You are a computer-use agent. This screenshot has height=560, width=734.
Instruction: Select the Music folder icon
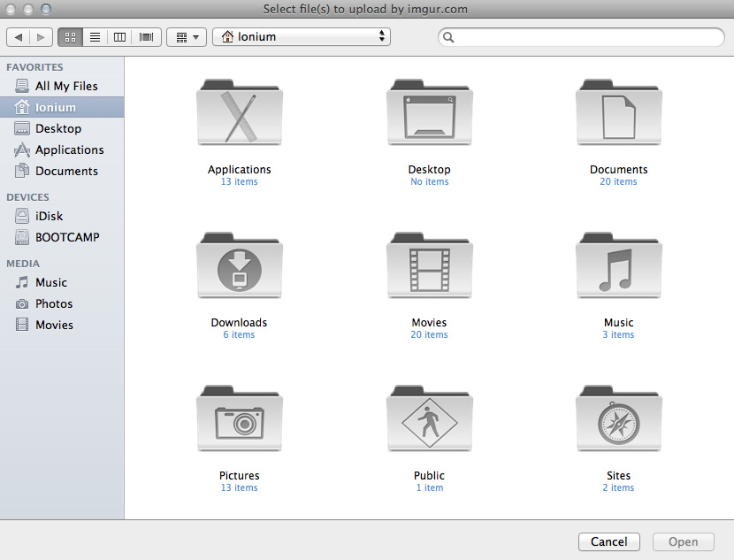click(x=619, y=265)
